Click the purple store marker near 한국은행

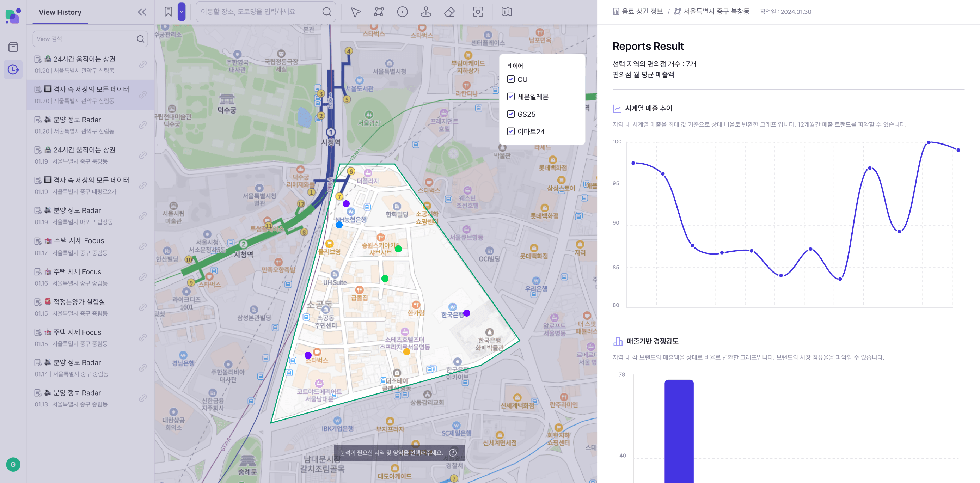tap(467, 313)
